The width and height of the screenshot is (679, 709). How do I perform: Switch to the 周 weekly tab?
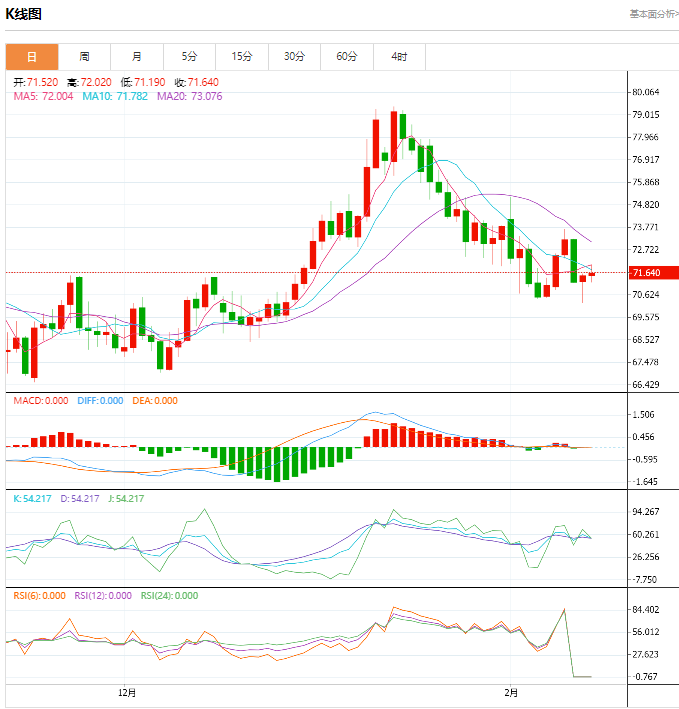coord(85,57)
